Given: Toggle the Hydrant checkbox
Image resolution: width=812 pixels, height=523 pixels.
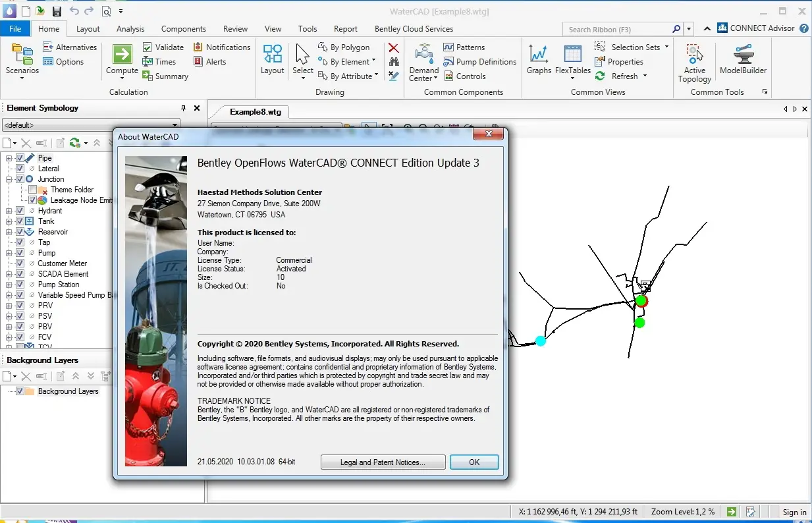Looking at the screenshot, I should 20,211.
